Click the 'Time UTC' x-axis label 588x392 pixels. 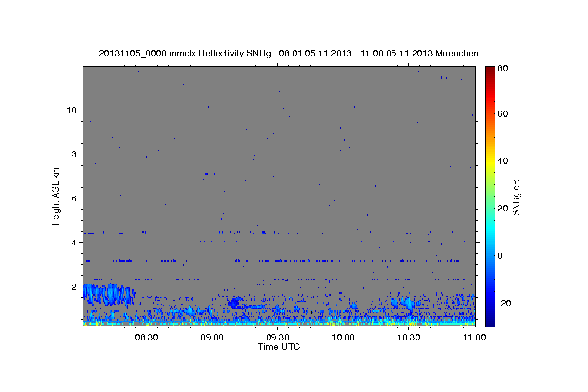279,347
